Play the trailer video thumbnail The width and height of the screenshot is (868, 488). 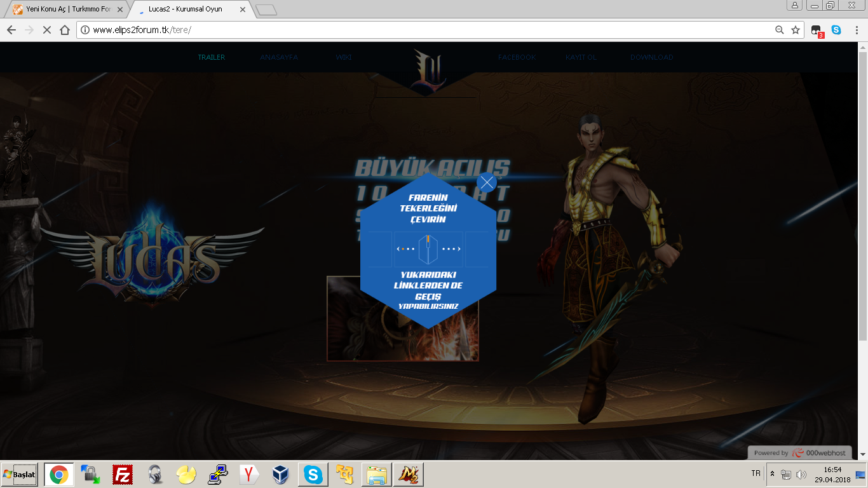pyautogui.click(x=403, y=319)
